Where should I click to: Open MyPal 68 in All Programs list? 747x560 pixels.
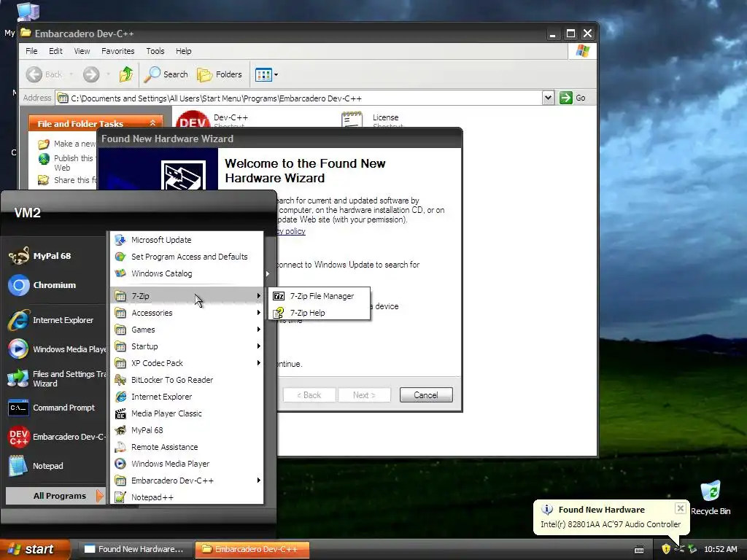point(187,430)
